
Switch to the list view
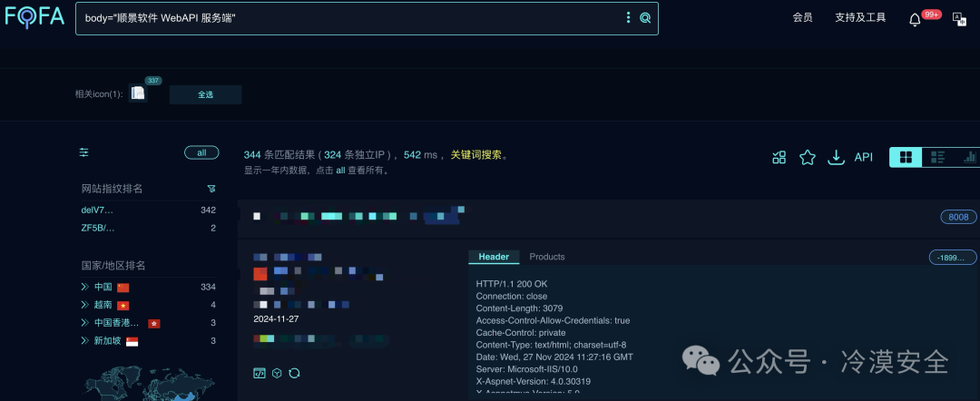937,157
